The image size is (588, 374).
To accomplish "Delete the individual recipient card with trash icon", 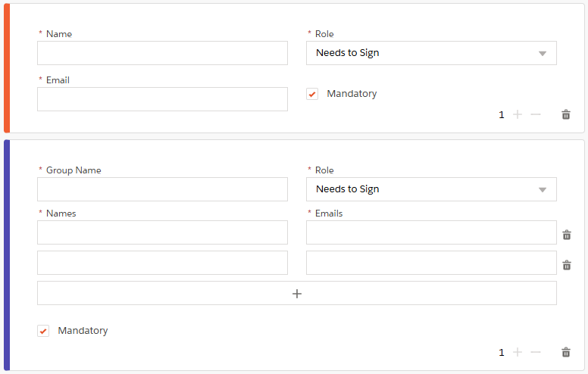I will click(x=566, y=114).
